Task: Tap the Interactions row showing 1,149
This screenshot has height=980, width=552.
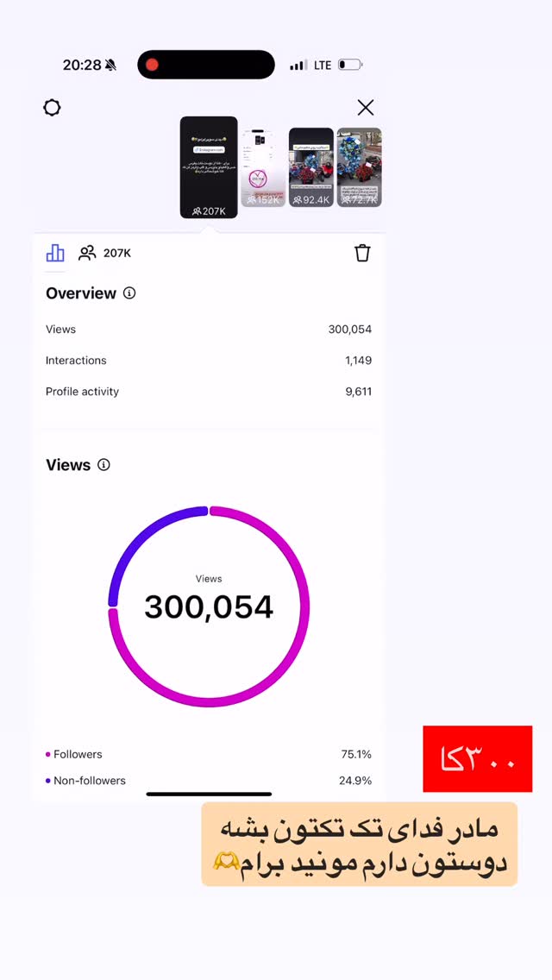Action: point(209,361)
